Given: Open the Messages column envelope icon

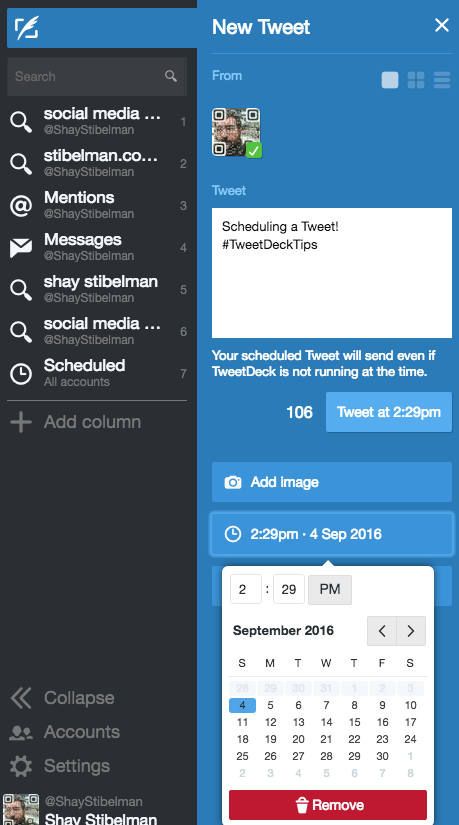Looking at the screenshot, I should [21, 248].
